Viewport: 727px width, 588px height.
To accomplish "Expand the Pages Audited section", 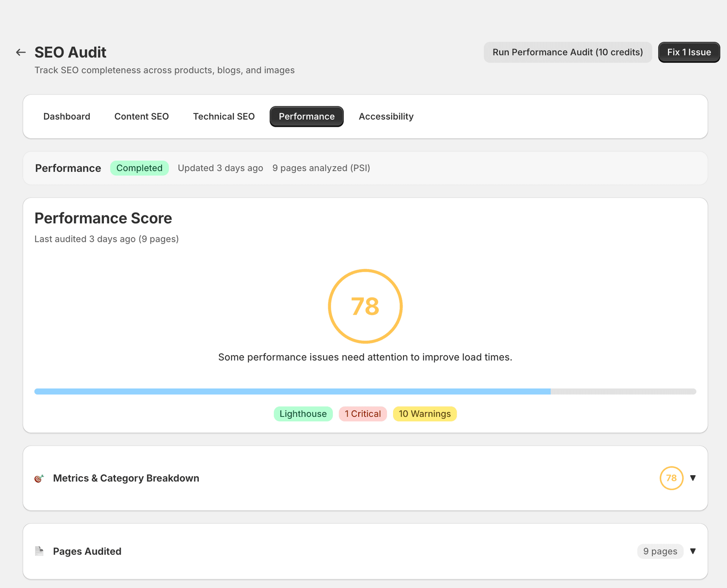I will (693, 551).
